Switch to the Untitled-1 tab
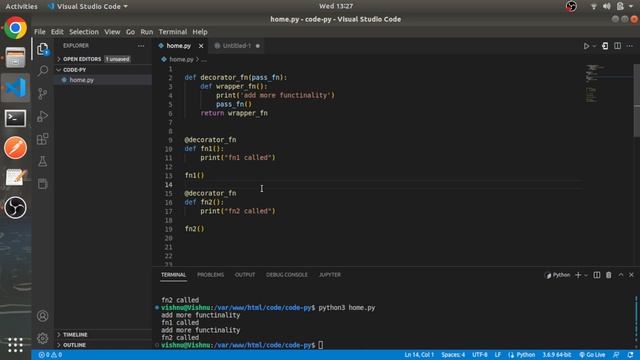Screen dimensions: 640x360 (x=237, y=46)
